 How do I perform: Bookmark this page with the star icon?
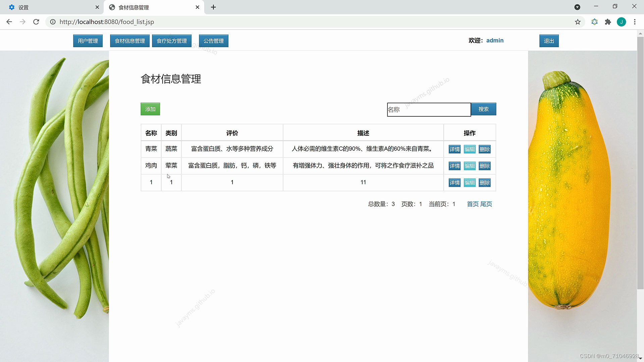[x=578, y=22]
